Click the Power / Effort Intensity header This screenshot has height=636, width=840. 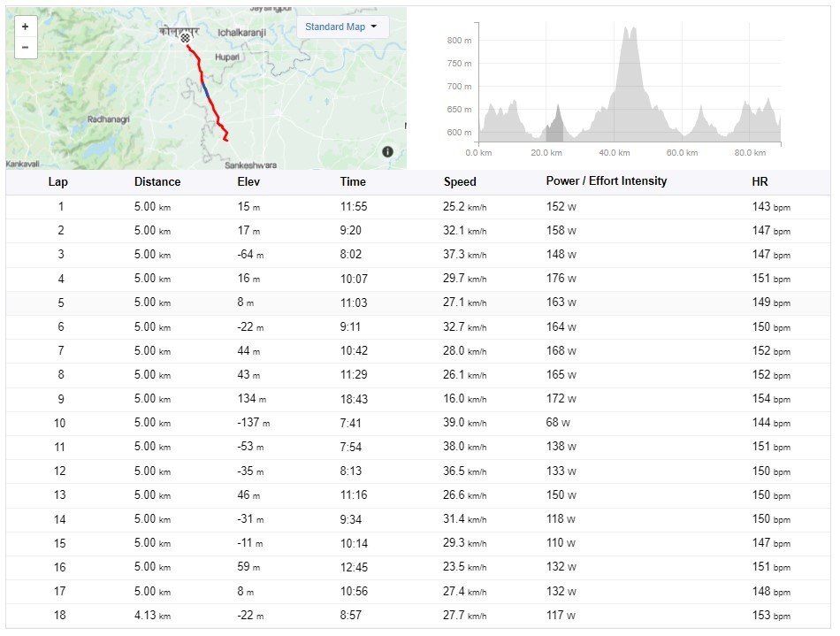tap(607, 181)
